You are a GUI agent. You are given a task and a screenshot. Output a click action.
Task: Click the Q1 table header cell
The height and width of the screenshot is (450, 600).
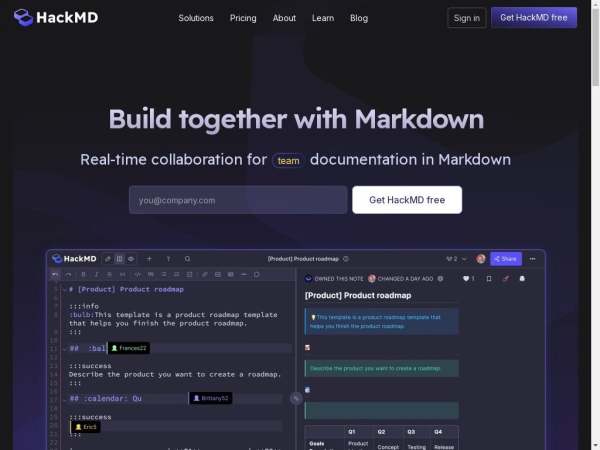[359, 432]
